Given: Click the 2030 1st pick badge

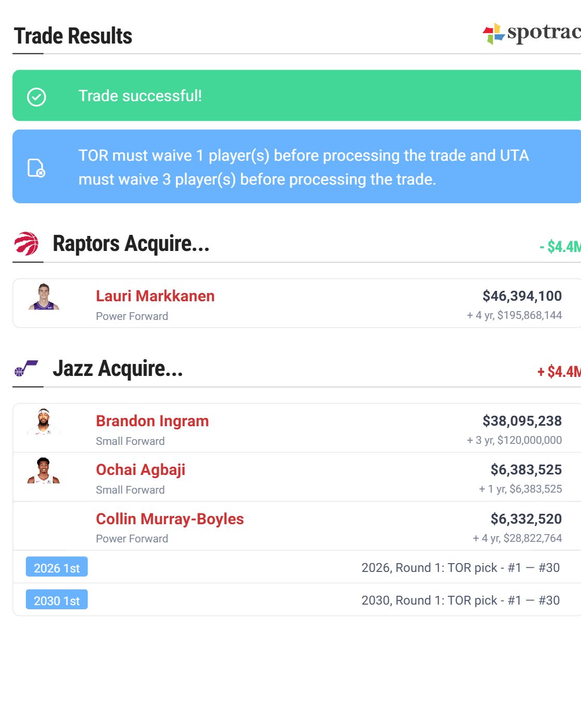Looking at the screenshot, I should pos(56,600).
